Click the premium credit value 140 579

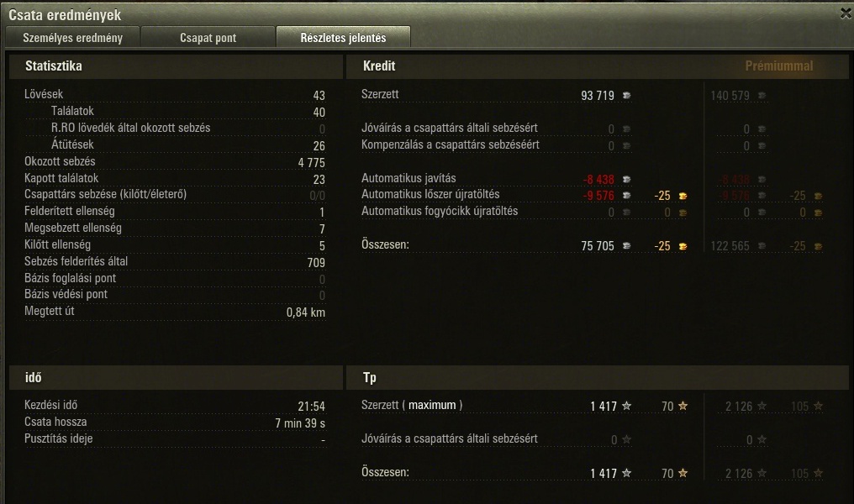(730, 96)
